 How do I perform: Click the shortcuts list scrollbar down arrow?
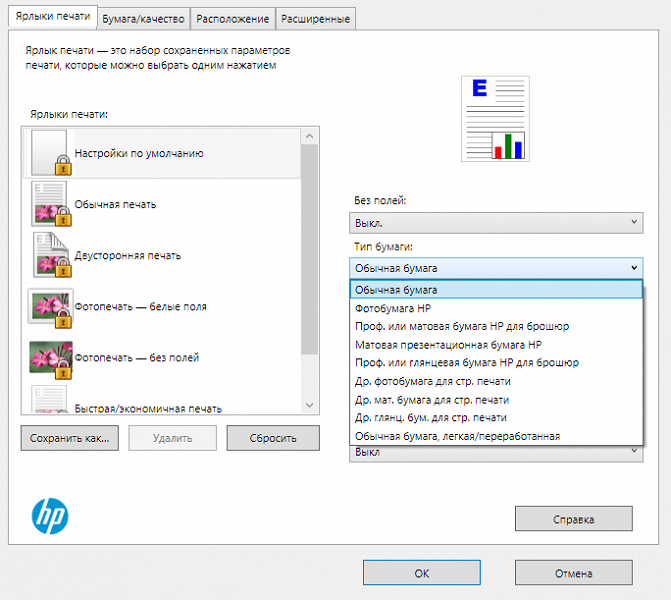pos(310,404)
